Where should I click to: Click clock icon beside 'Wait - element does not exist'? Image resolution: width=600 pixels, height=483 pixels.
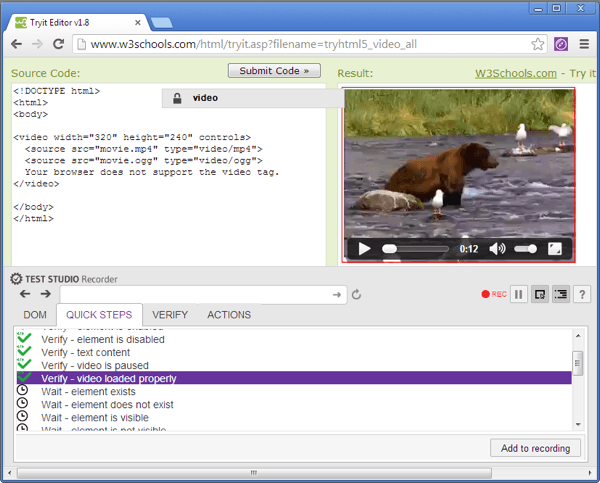click(23, 403)
